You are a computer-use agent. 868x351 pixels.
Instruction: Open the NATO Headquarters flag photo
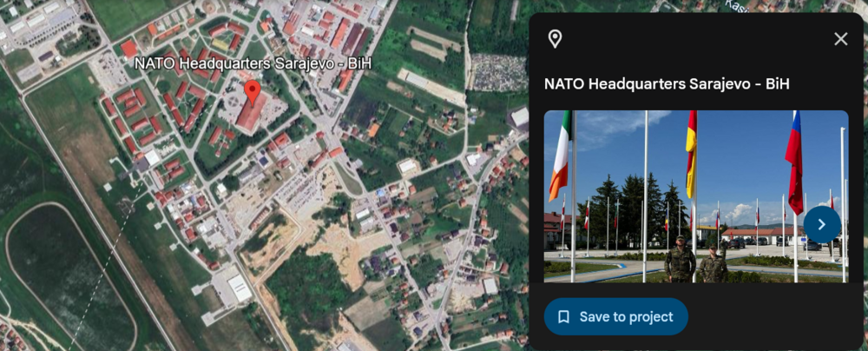(696, 196)
